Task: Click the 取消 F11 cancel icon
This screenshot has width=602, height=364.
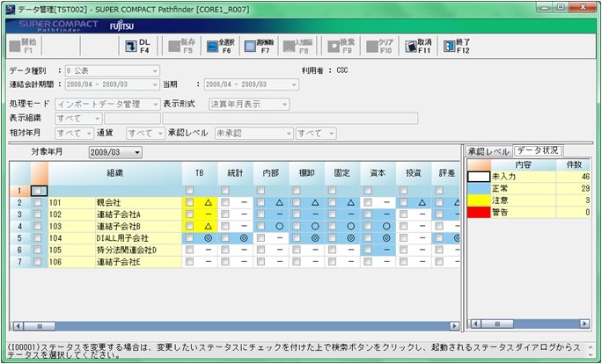Action: pyautogui.click(x=411, y=47)
